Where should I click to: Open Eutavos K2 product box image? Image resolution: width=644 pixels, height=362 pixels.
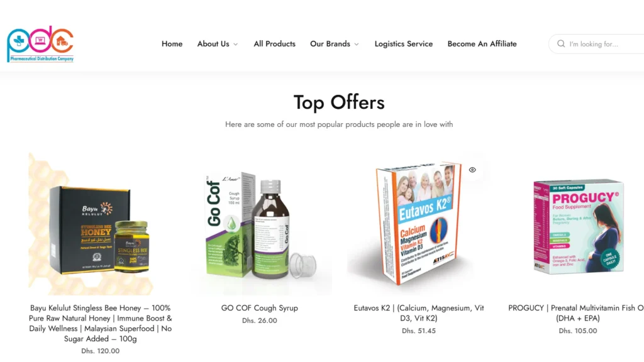pos(418,224)
